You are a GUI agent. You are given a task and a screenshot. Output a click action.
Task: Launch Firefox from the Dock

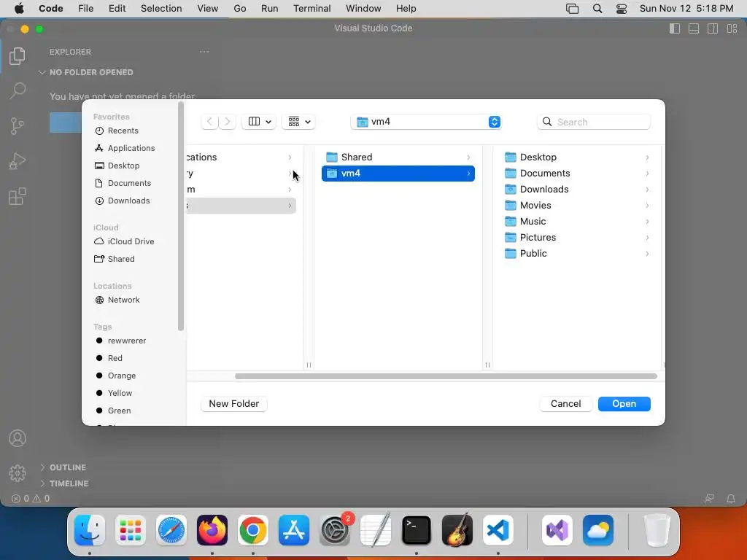(x=212, y=530)
